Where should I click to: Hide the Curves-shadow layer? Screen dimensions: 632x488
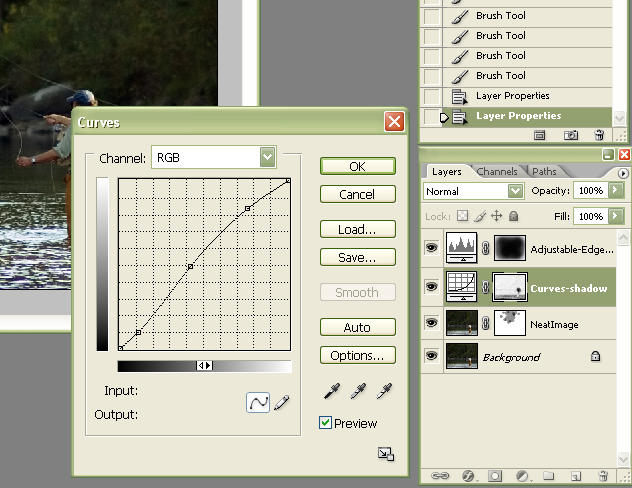[x=432, y=287]
